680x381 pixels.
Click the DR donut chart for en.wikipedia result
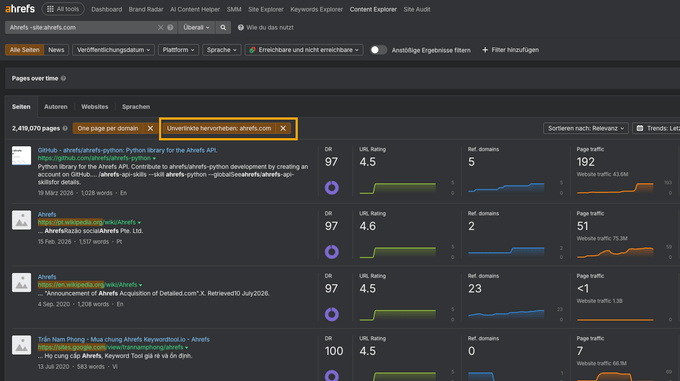coord(332,314)
